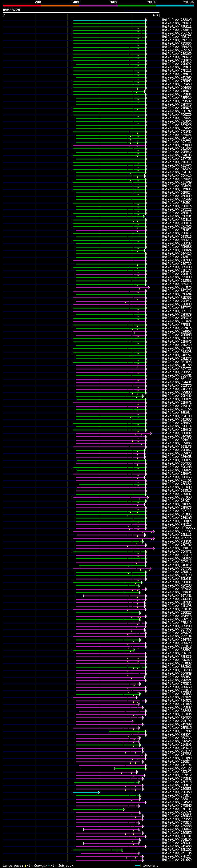Select the UniRef100_A7NZ14 label
197x868 pixels.
click(177, 856)
